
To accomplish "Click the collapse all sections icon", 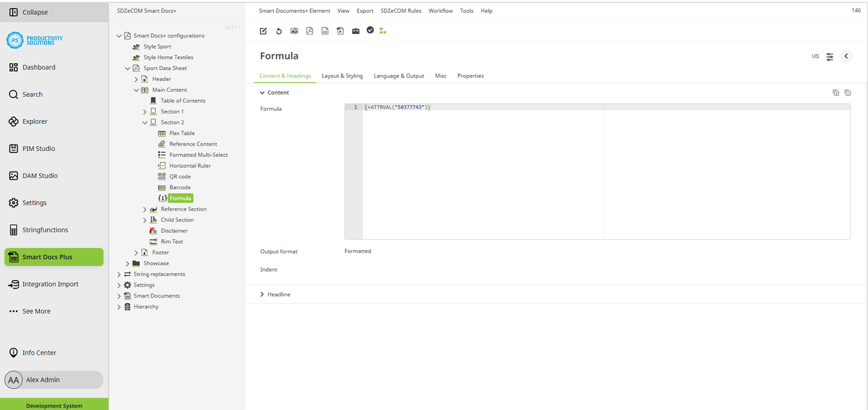I will pos(848,93).
